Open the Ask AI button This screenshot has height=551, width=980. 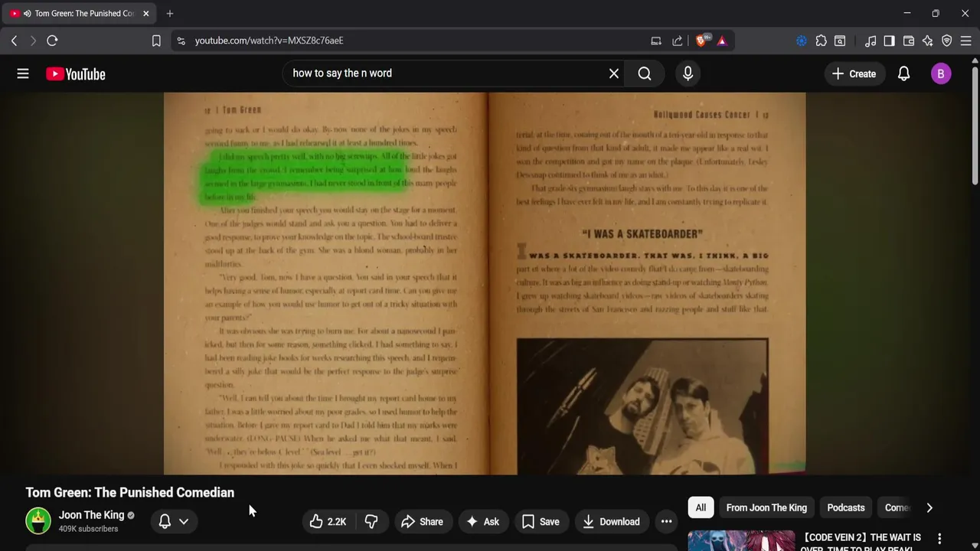(x=482, y=521)
